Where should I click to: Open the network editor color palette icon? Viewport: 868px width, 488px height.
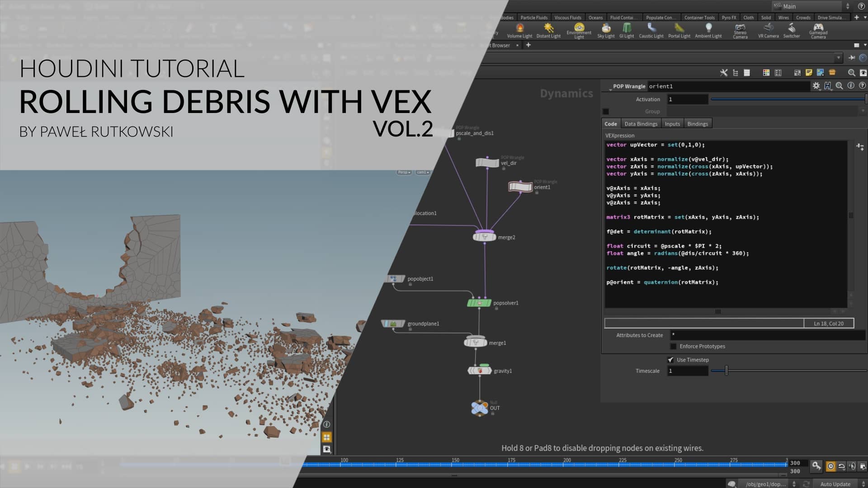(766, 72)
